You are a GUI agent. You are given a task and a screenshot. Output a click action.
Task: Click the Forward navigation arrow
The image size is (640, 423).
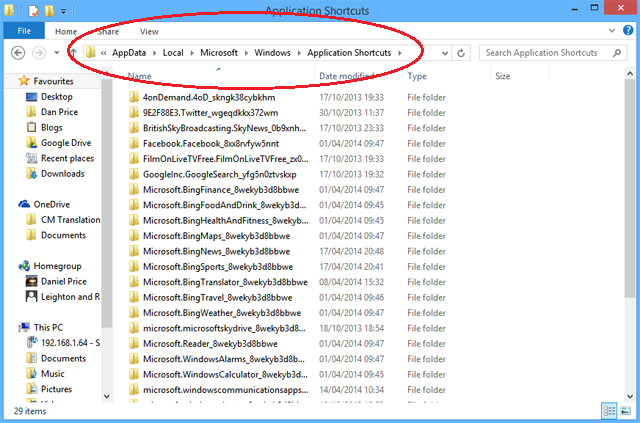pyautogui.click(x=39, y=53)
